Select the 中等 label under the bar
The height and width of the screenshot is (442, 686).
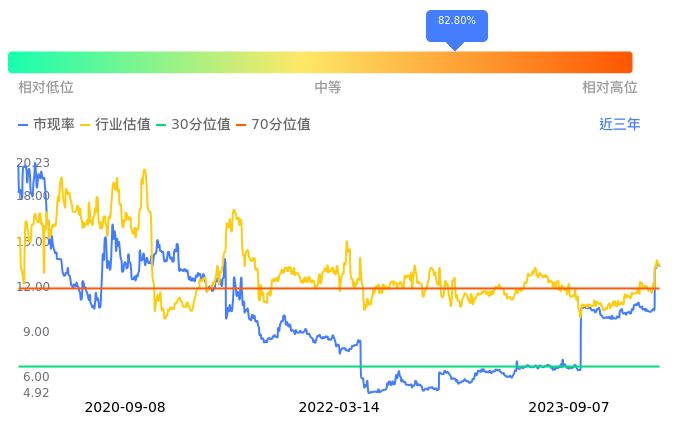tap(328, 88)
